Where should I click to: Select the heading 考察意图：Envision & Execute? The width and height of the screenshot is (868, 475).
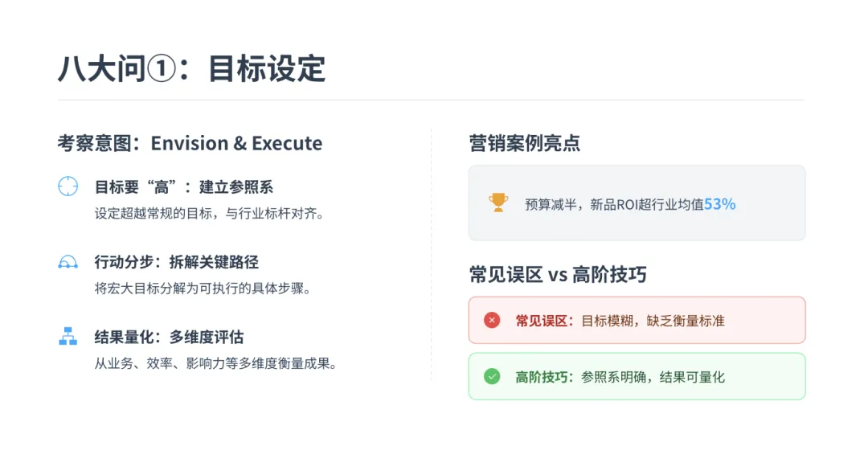point(190,143)
